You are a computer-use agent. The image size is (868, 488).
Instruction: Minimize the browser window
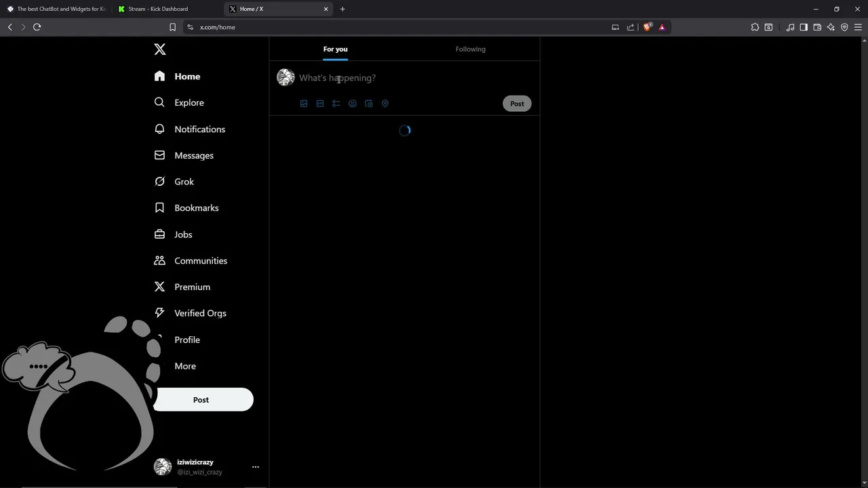[816, 9]
